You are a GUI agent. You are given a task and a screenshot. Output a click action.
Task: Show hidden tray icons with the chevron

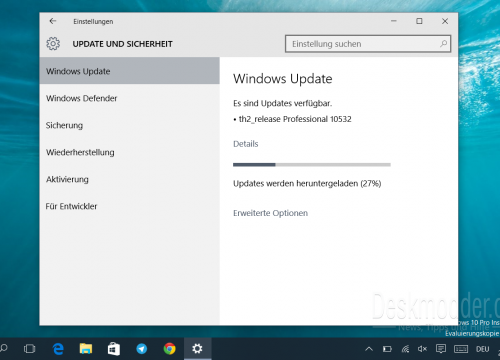[369, 349]
